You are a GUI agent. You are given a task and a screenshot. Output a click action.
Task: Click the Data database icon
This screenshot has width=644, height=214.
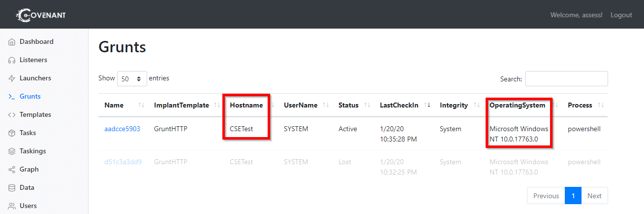point(12,188)
